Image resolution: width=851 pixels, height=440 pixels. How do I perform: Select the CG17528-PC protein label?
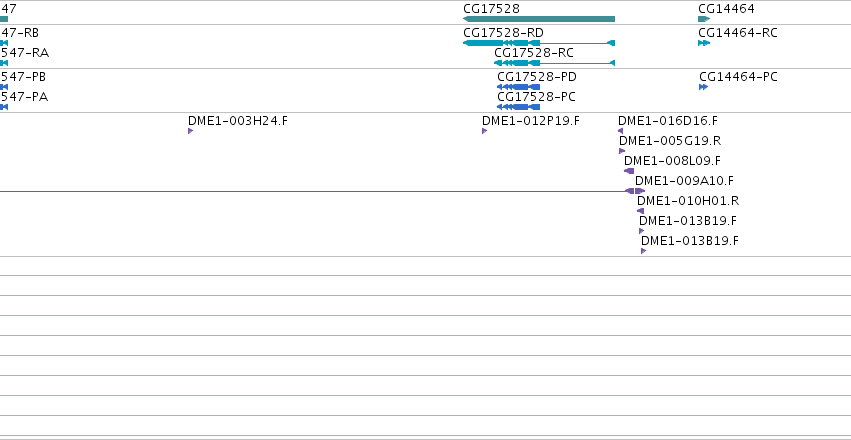[x=536, y=97]
